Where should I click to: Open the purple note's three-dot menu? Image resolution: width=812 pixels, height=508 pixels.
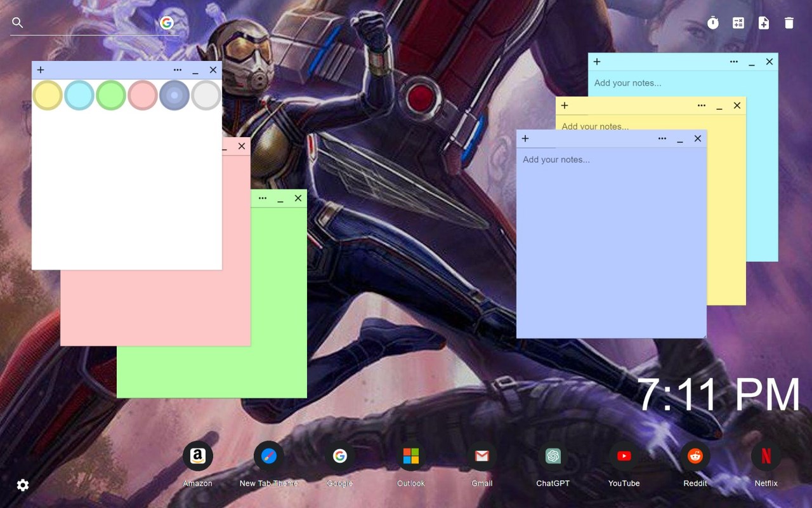(x=662, y=138)
